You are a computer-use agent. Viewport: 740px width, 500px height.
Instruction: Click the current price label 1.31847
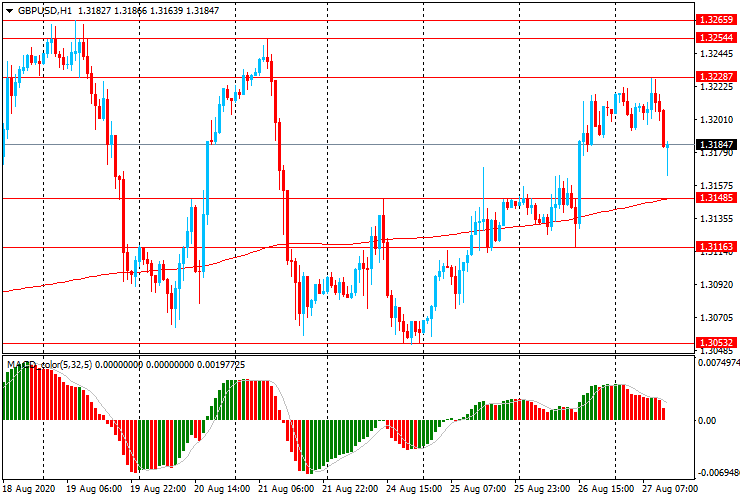[717, 144]
